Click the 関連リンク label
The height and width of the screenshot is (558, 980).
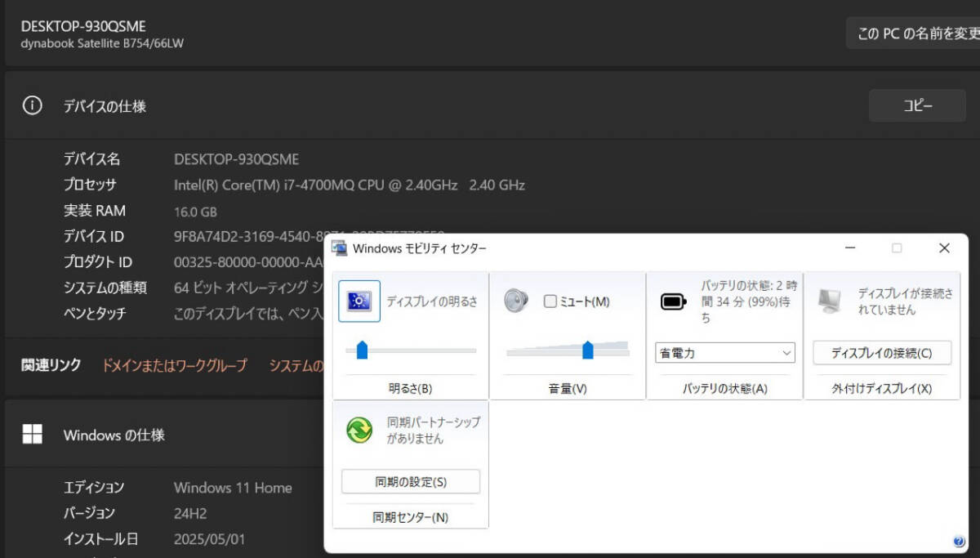tap(51, 365)
